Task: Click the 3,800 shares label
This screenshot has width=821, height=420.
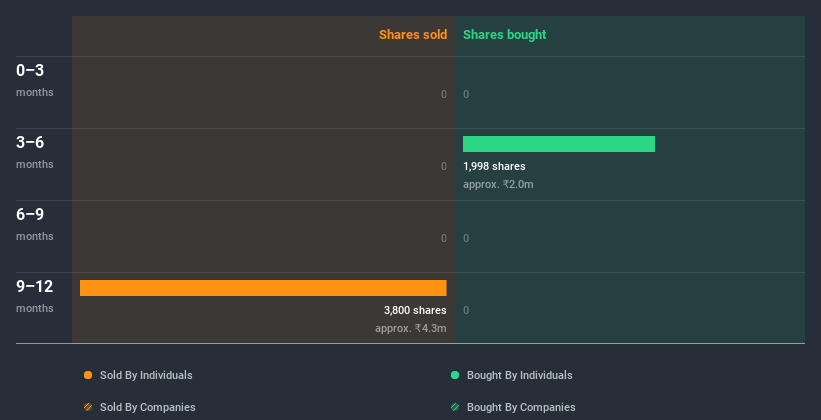Action: pyautogui.click(x=415, y=311)
